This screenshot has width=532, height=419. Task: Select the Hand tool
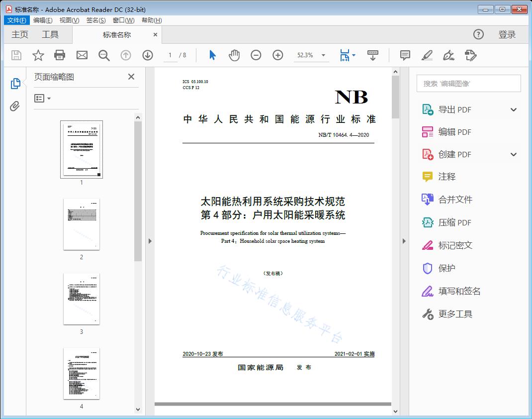tap(234, 55)
